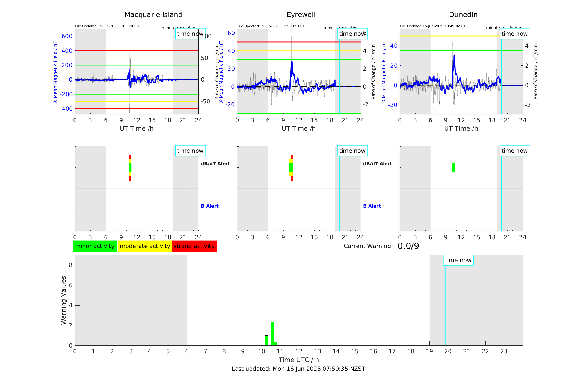578x392 pixels.
Task: Click the Current Warning 0.0/9 value
Action: click(408, 246)
